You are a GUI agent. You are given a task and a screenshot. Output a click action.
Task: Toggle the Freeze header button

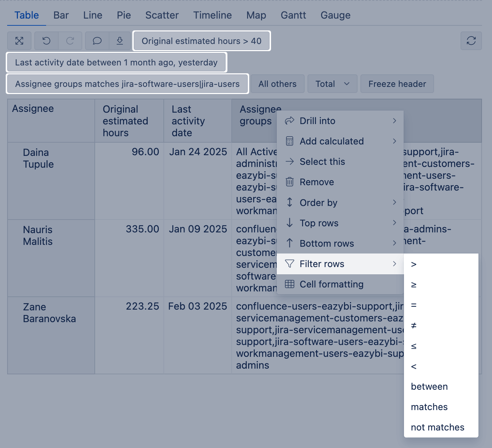point(397,84)
